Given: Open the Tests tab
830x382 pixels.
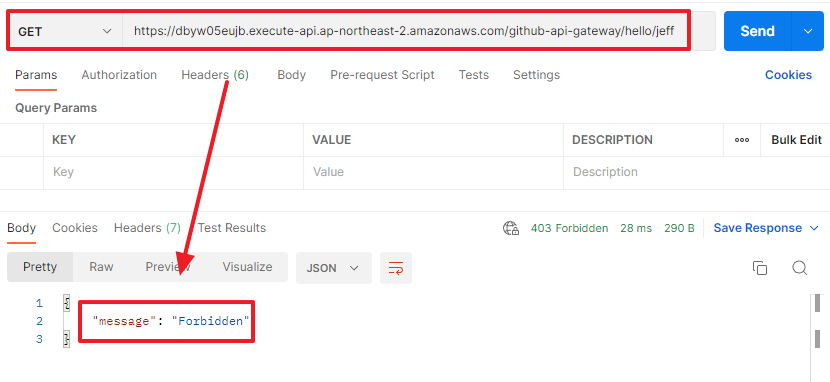Looking at the screenshot, I should click(474, 75).
